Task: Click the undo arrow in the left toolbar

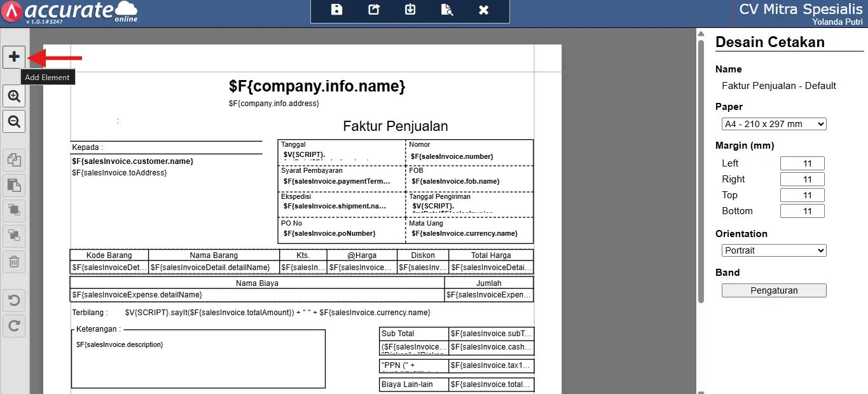Action: point(14,300)
